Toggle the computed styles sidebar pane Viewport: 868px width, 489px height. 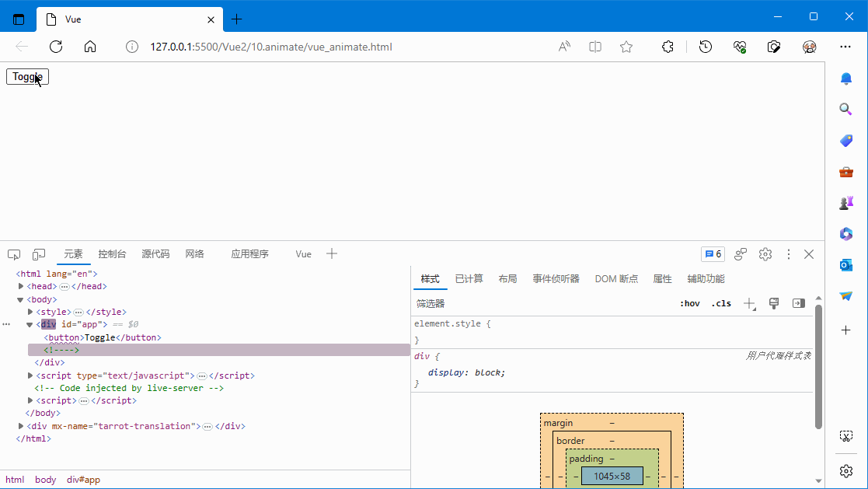pos(798,303)
